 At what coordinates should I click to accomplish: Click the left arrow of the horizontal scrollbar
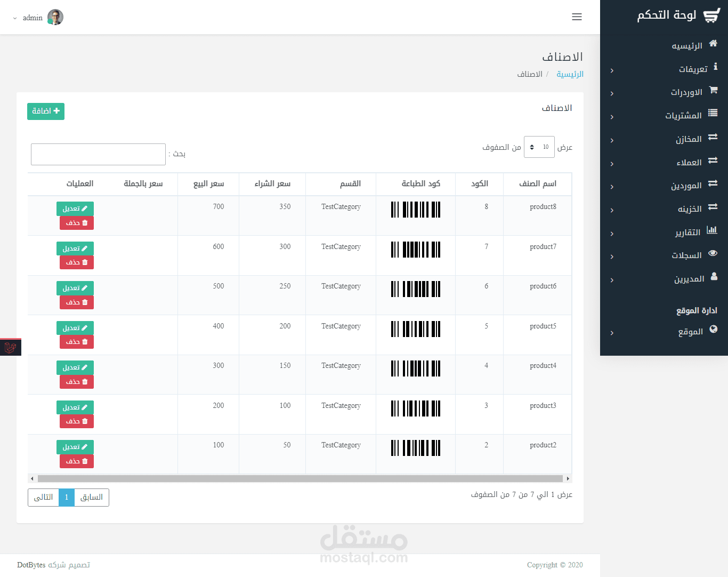pyautogui.click(x=32, y=479)
